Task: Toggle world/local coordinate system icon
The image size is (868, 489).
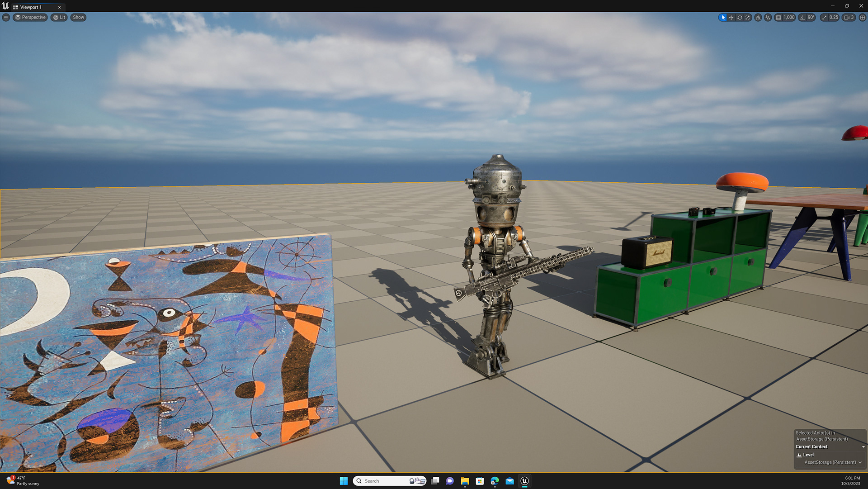Action: [x=758, y=17]
